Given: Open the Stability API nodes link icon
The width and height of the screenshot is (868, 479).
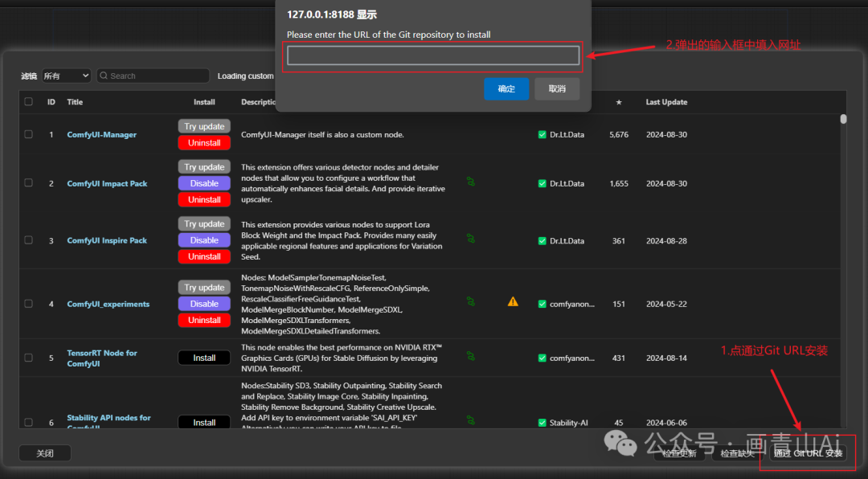Looking at the screenshot, I should tap(470, 421).
